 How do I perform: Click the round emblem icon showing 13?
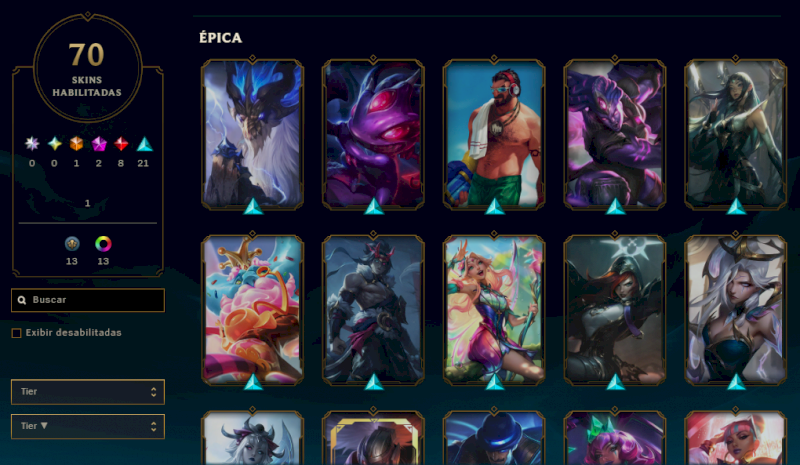point(72,244)
